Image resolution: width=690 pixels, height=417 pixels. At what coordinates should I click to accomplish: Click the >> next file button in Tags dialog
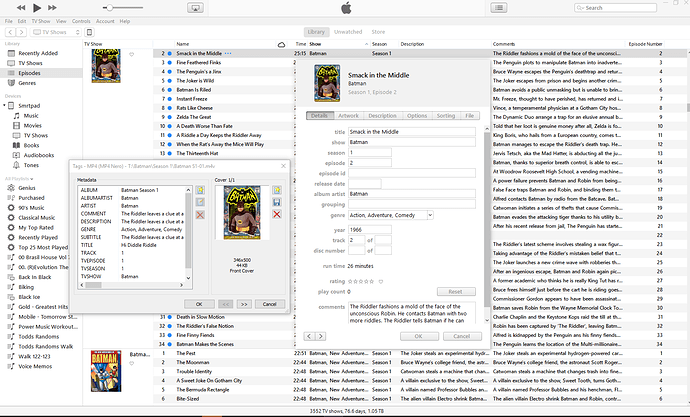pyautogui.click(x=244, y=304)
